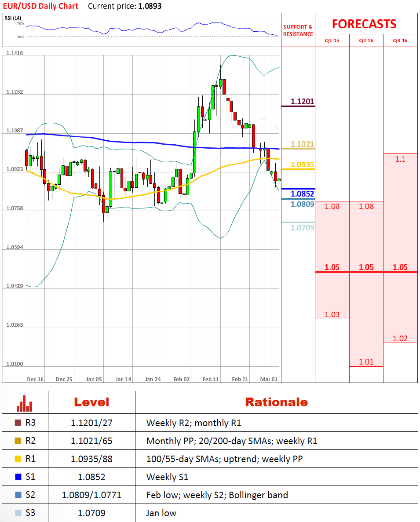Click the 1.1252 price axis label

(15, 91)
